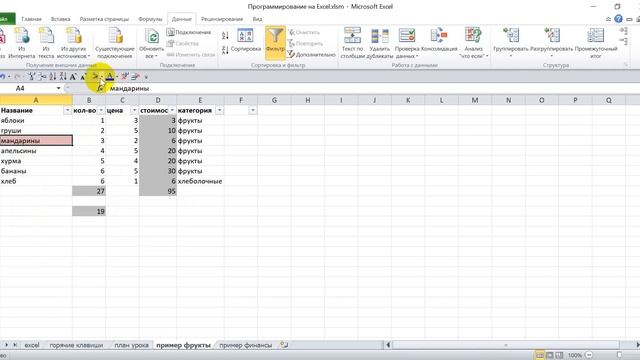Click the insert new worksheet icon
The width and height of the screenshot is (640, 360).
pos(284,345)
